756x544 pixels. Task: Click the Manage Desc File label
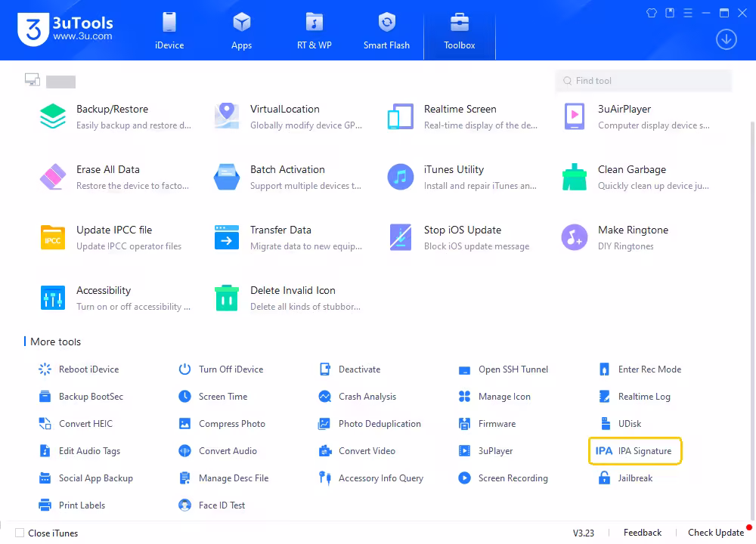(x=234, y=478)
